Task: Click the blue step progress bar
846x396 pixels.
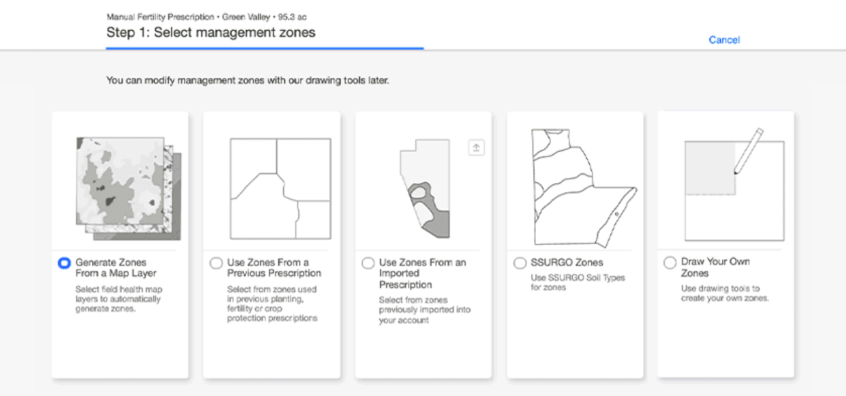Action: [265, 49]
